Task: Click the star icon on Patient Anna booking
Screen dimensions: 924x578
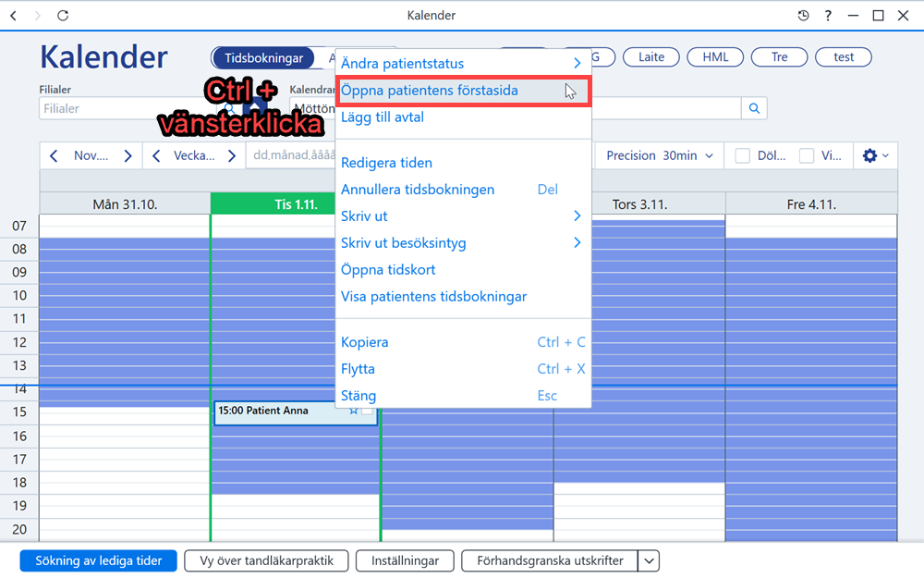Action: coord(354,410)
